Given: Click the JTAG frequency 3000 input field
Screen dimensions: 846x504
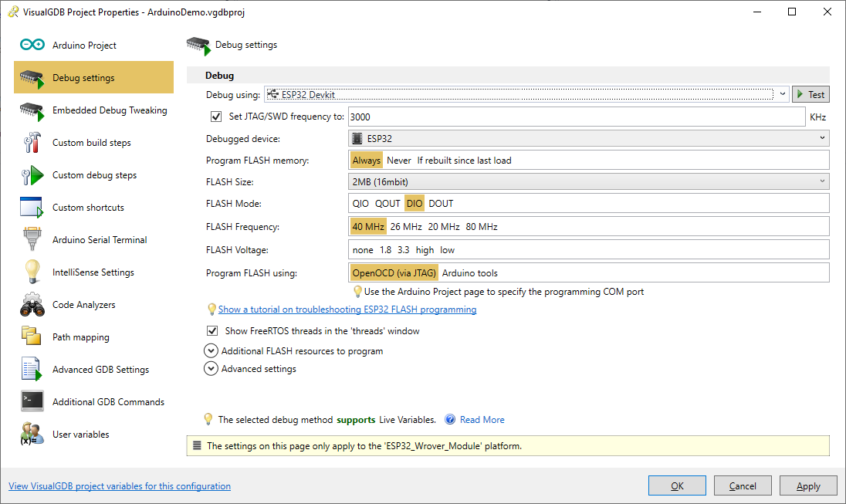Looking at the screenshot, I should click(577, 117).
